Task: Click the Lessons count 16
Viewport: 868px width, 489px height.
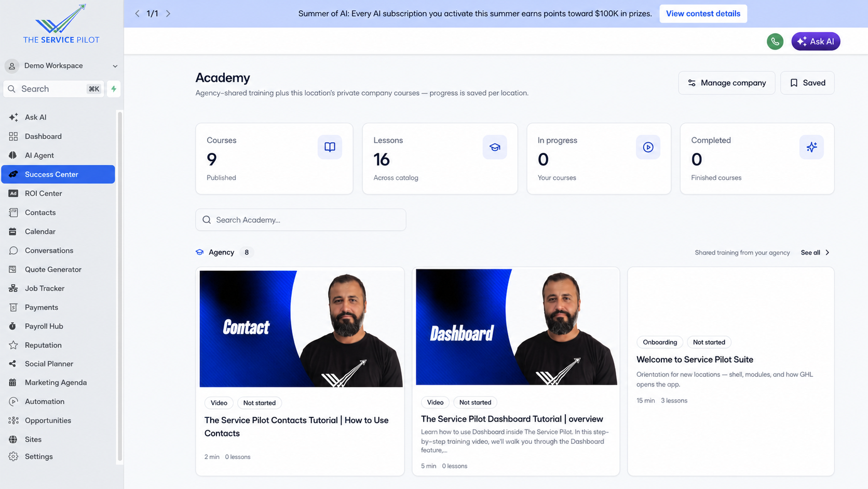Action: (x=382, y=159)
